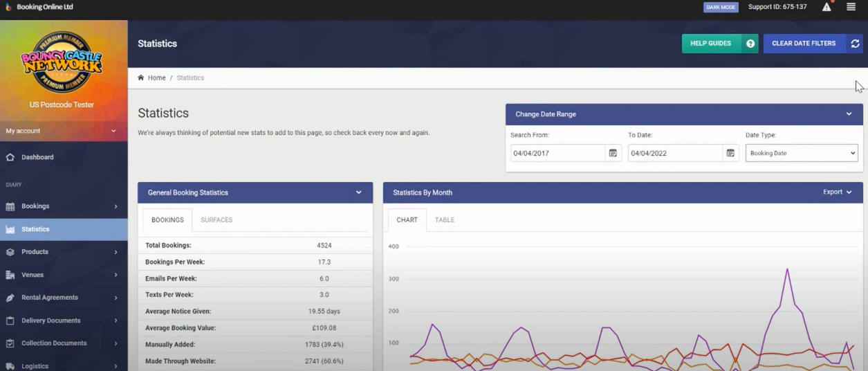868x371 pixels.
Task: Toggle the Dark Mode button
Action: pos(721,7)
